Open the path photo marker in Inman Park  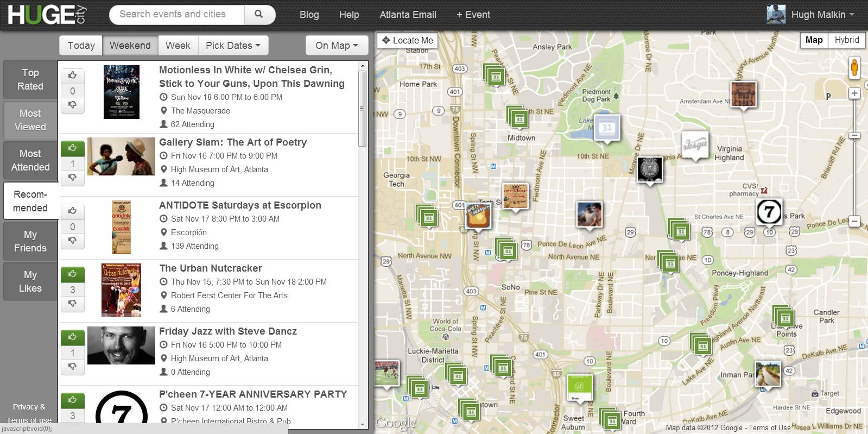(x=768, y=375)
